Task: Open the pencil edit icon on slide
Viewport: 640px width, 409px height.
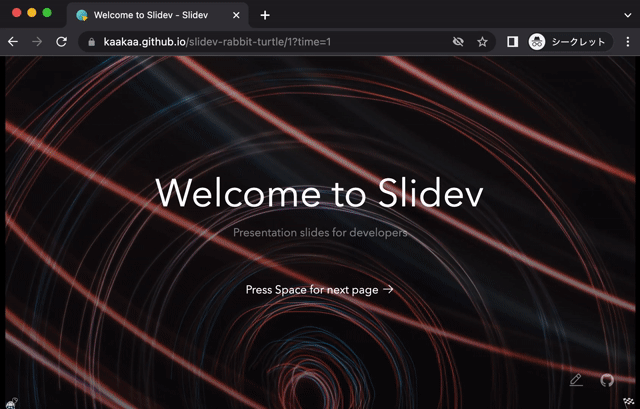Action: click(x=576, y=380)
